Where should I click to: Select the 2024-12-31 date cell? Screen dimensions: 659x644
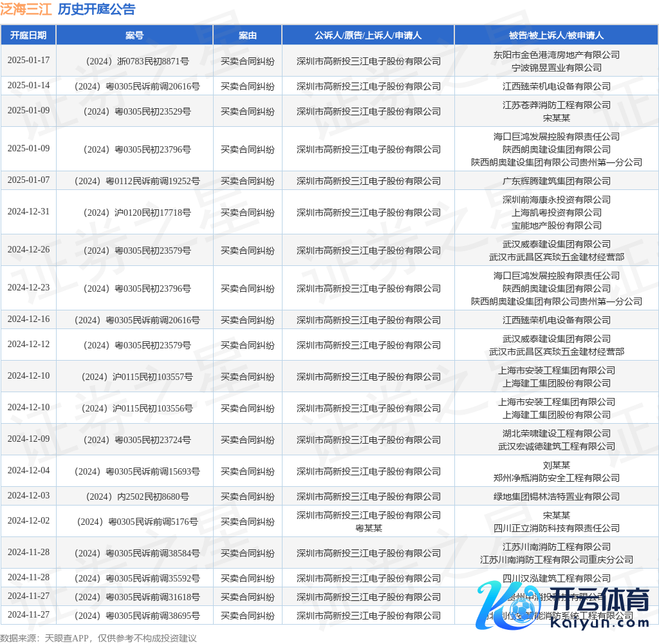coord(28,212)
